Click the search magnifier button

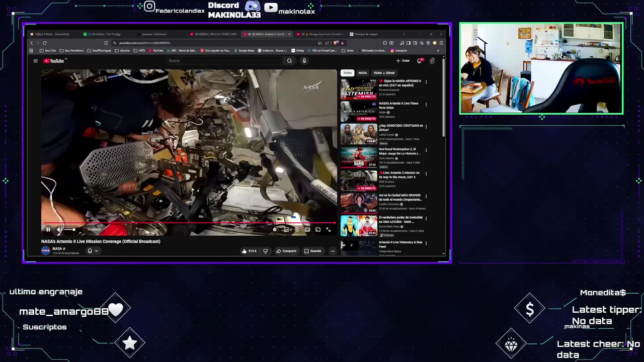[289, 61]
